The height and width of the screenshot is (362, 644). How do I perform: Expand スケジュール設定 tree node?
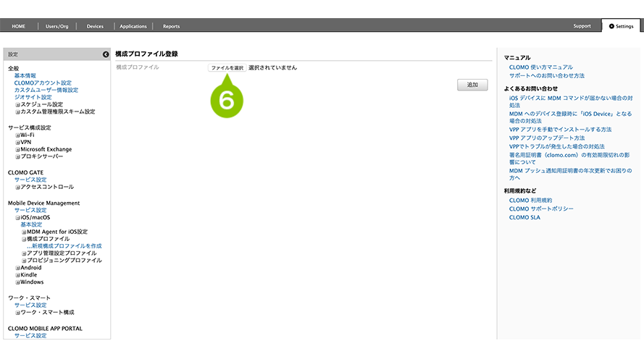pyautogui.click(x=17, y=105)
